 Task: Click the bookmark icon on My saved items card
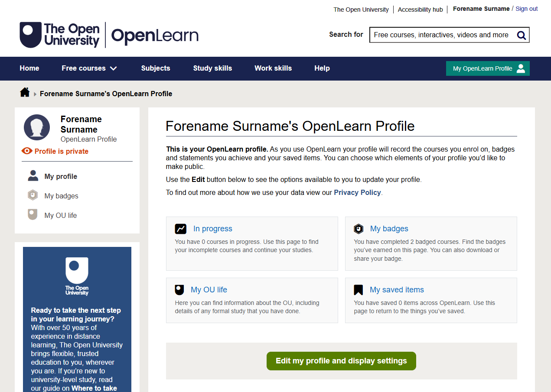pyautogui.click(x=359, y=289)
